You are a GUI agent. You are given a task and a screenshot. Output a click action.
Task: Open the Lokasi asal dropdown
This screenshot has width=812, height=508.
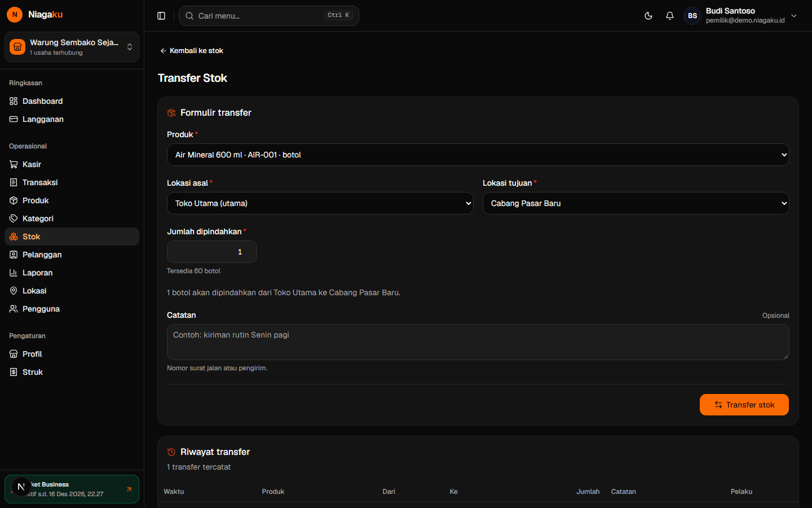coord(320,203)
